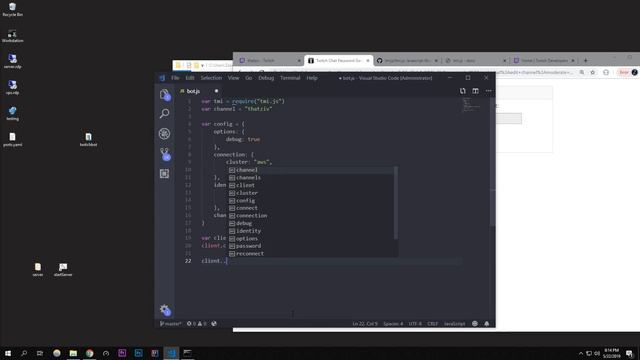This screenshot has height=360, width=640.
Task: Open View menu in VS Code
Action: (x=233, y=78)
